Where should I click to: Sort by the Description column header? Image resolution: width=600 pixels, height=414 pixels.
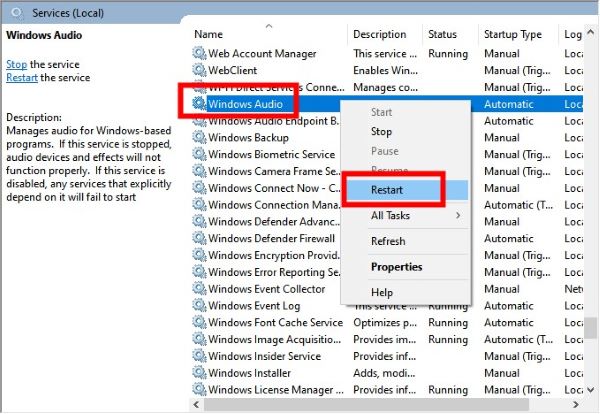click(379, 34)
